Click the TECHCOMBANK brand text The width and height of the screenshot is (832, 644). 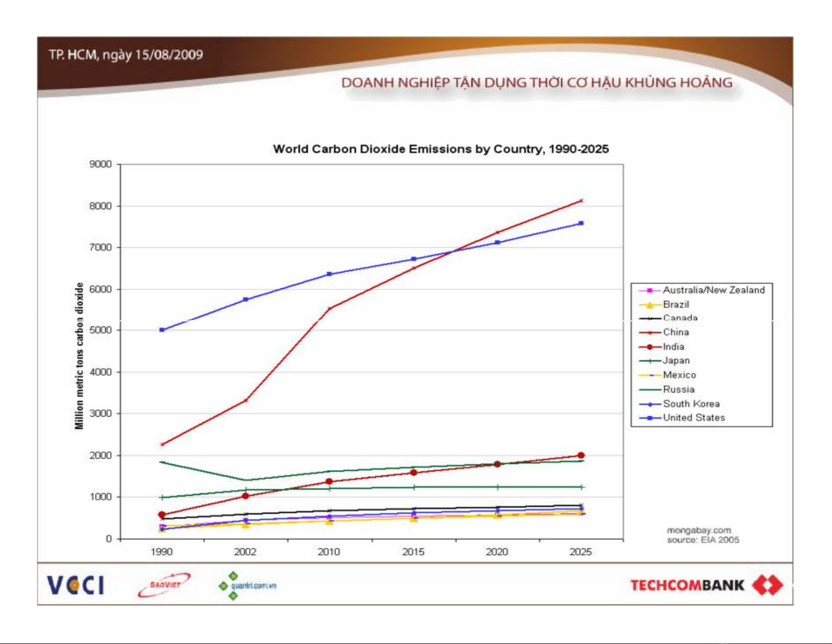click(687, 585)
